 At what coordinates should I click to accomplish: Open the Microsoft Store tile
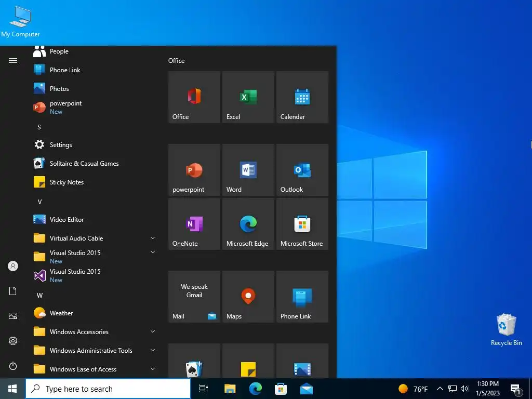[302, 224]
